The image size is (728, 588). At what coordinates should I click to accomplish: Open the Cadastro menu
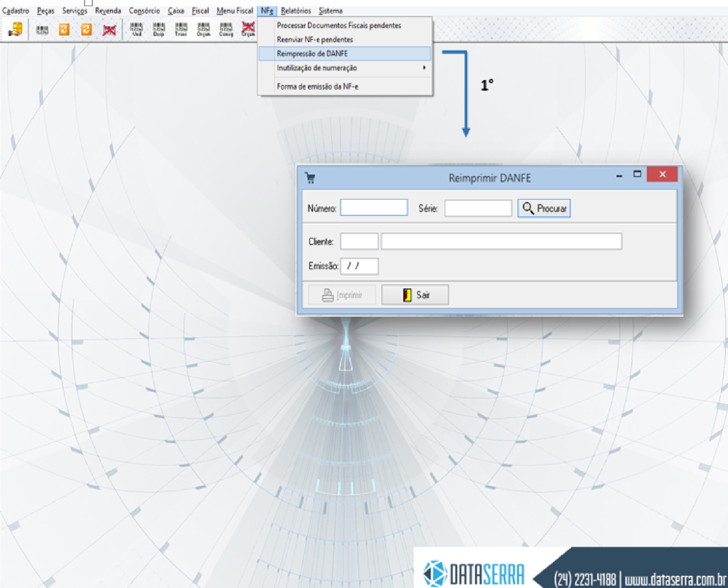pos(16,11)
